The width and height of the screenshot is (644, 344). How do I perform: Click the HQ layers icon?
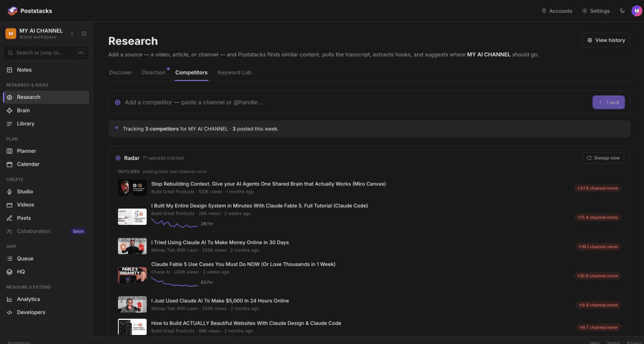(9, 272)
